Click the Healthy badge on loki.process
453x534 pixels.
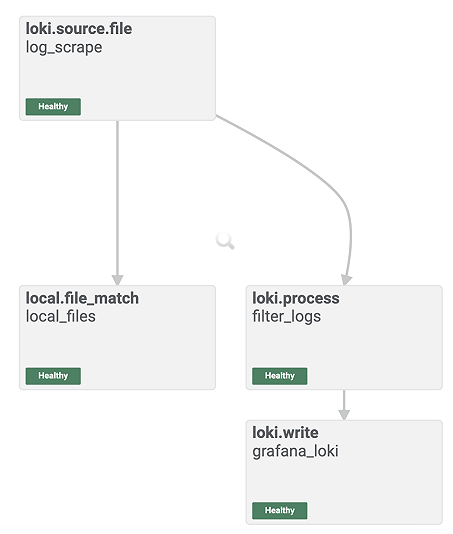(280, 376)
